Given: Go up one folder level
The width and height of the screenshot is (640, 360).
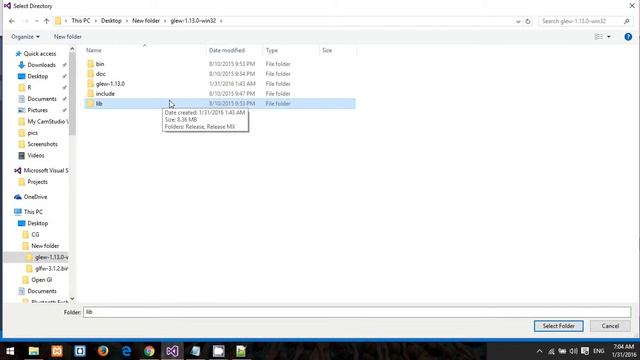Looking at the screenshot, I should pos(47,21).
